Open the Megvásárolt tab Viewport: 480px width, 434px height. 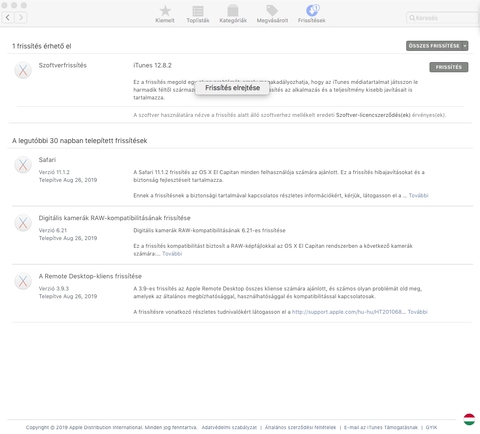click(x=272, y=14)
